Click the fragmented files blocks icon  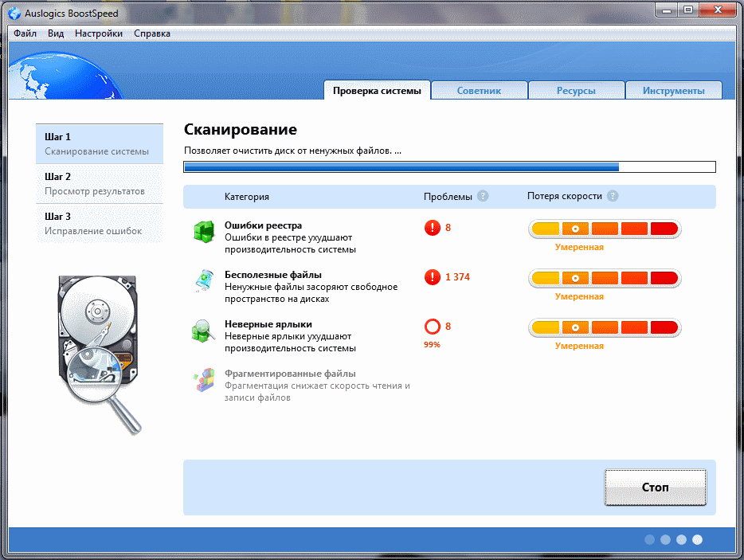click(204, 380)
